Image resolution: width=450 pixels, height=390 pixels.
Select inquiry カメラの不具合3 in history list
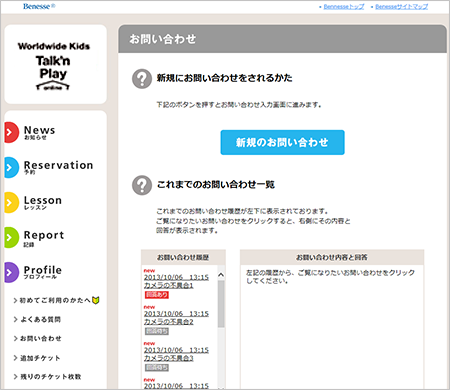pyautogui.click(x=176, y=354)
